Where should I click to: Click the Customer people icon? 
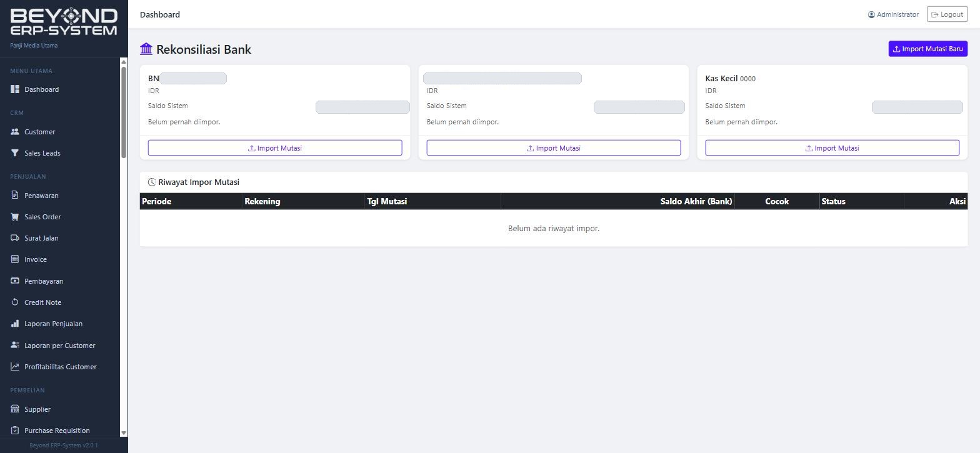15,132
